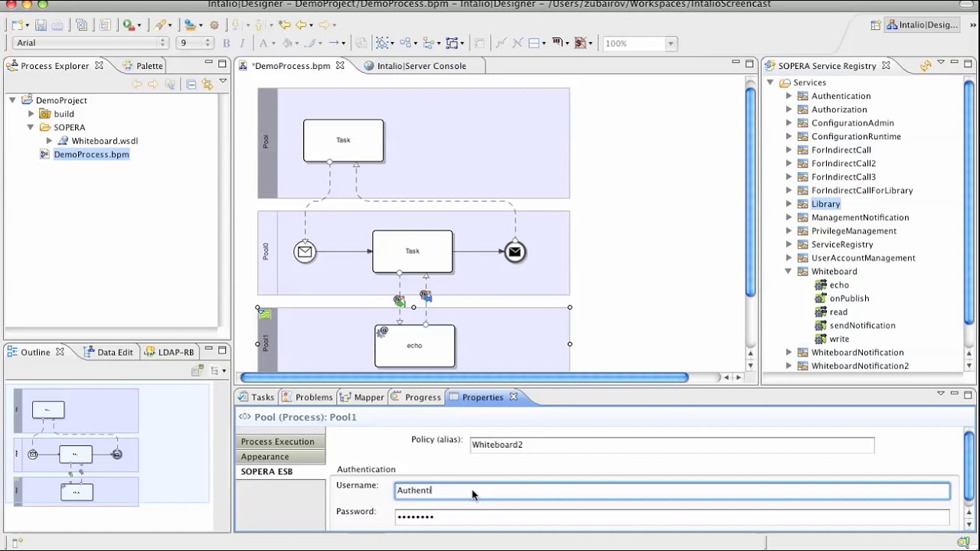Select the write operation in registry
The height and width of the screenshot is (551, 980).
(839, 339)
